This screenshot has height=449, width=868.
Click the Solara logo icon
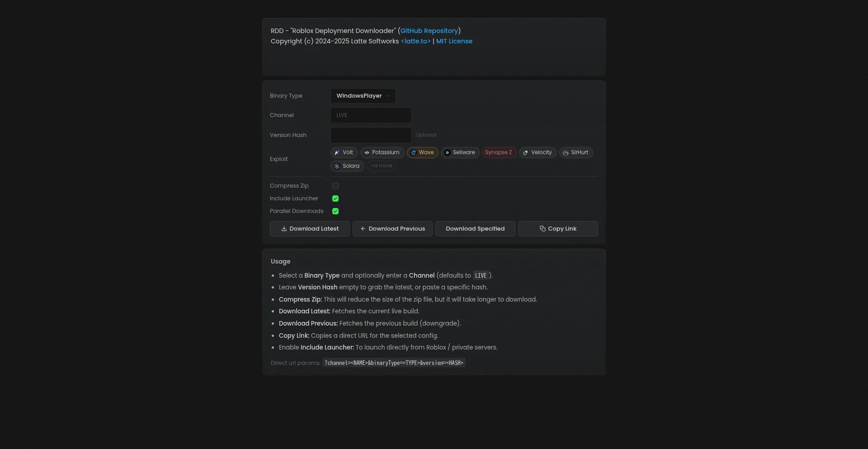click(x=337, y=166)
